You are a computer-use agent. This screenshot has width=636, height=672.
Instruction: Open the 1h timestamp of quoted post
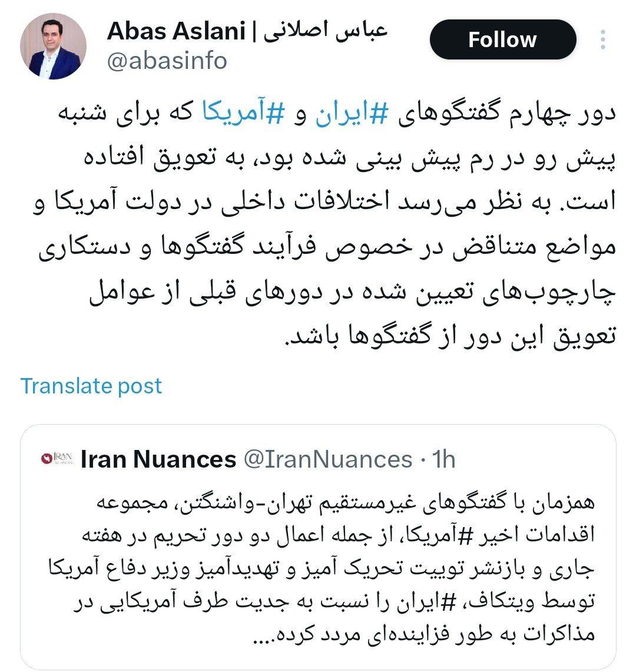click(443, 459)
